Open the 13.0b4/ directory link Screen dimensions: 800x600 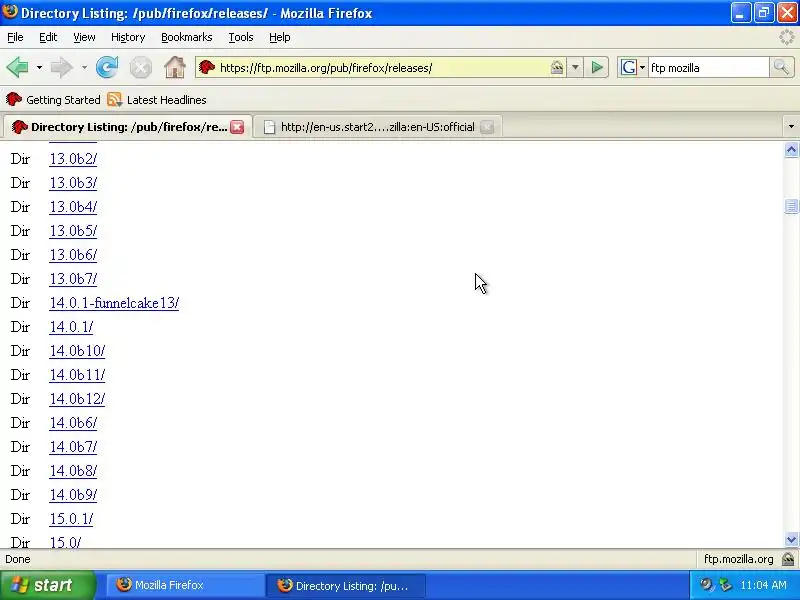(73, 207)
